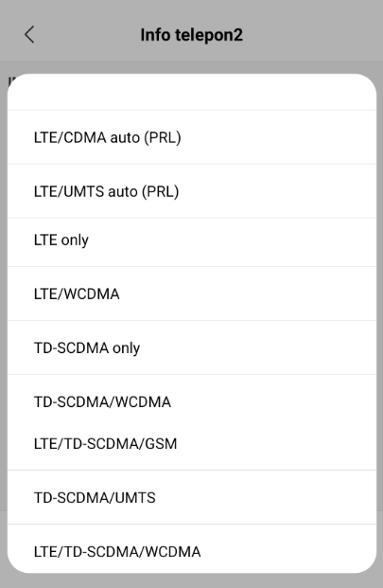Click the Info telepon2 page title

click(x=192, y=35)
